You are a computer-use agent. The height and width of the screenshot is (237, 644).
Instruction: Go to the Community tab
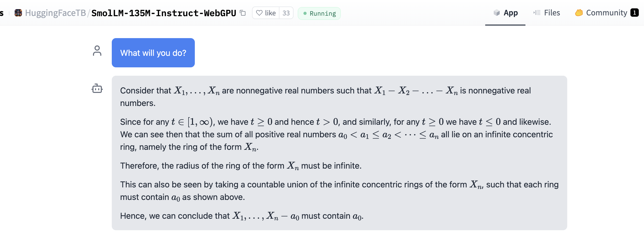tap(606, 13)
